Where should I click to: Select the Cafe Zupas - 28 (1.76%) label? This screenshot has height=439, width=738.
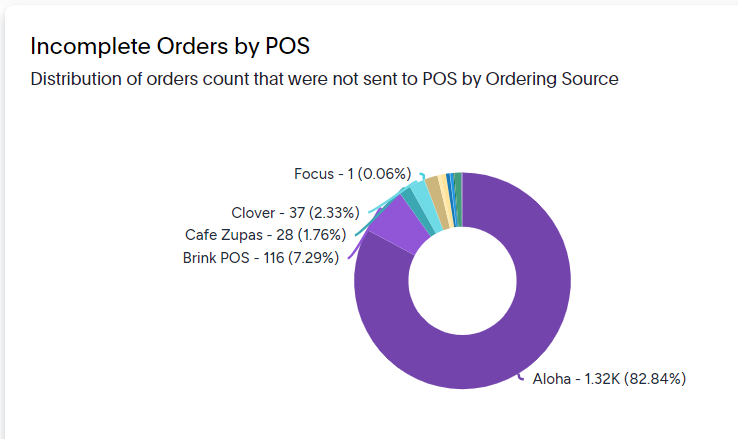265,234
